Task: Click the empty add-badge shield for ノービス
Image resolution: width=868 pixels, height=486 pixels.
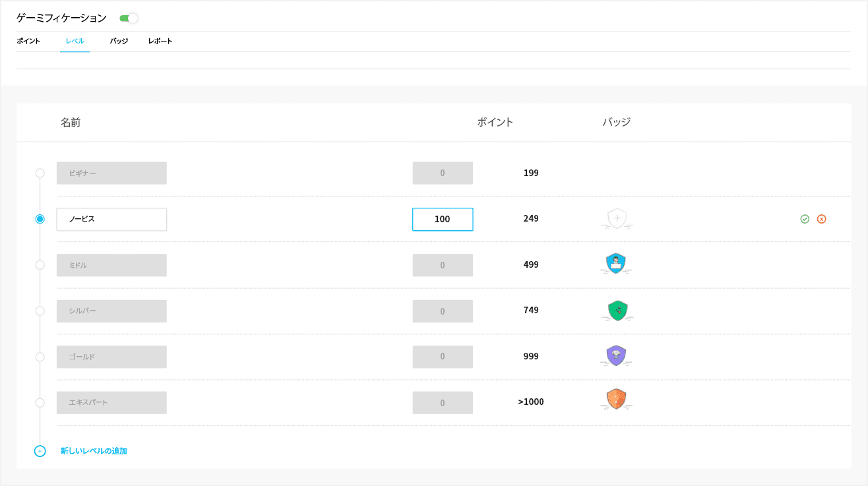Action: 617,218
